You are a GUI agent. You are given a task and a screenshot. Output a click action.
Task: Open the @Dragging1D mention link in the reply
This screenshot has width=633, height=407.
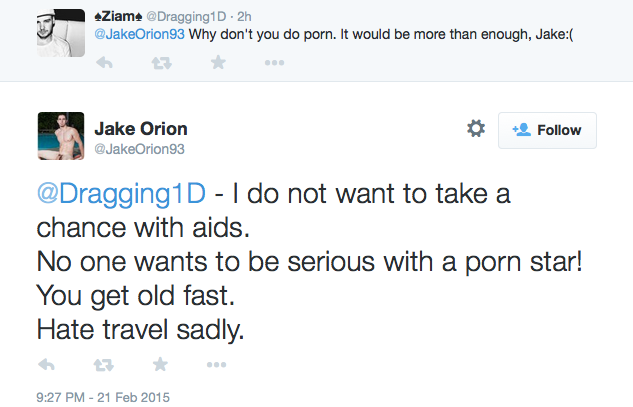[121, 194]
